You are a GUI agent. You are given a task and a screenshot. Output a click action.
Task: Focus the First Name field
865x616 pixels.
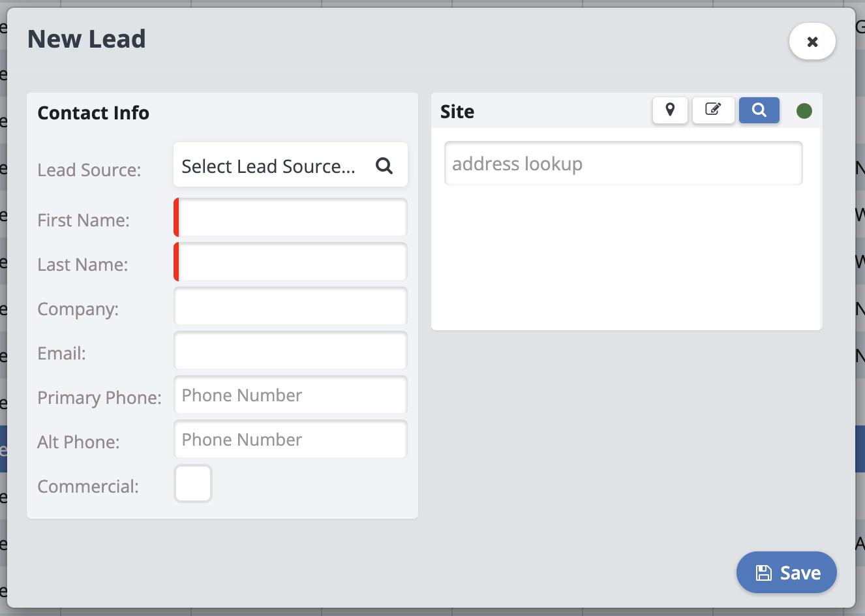tap(292, 217)
